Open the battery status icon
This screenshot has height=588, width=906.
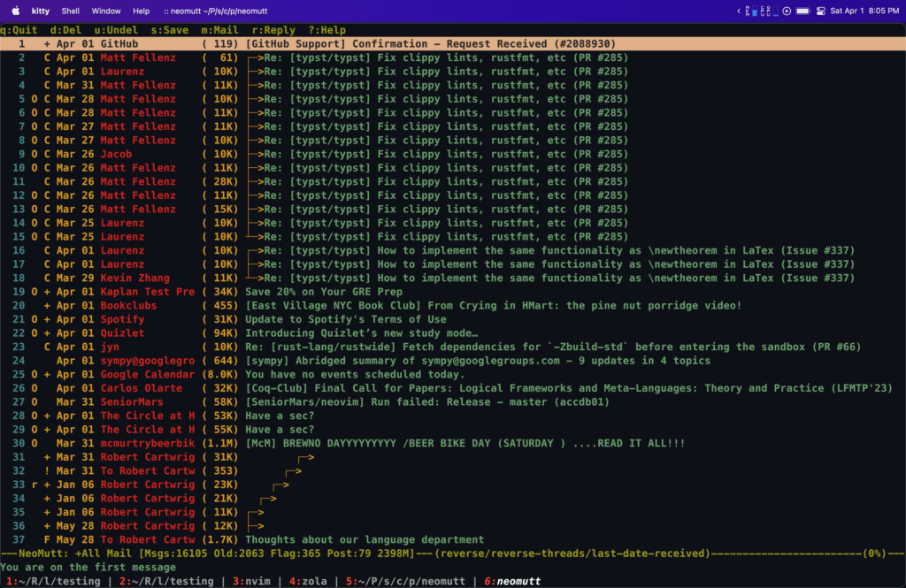pos(803,11)
